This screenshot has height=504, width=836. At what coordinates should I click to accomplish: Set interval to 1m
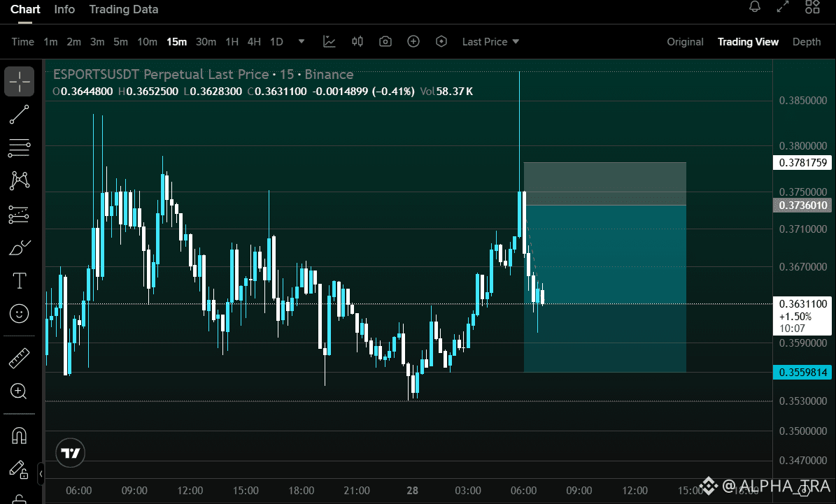click(x=50, y=41)
